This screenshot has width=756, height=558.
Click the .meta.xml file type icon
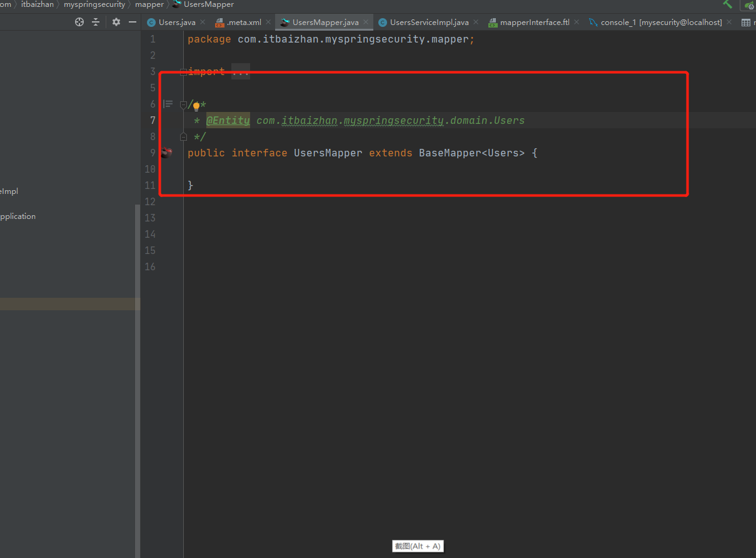pyautogui.click(x=219, y=23)
